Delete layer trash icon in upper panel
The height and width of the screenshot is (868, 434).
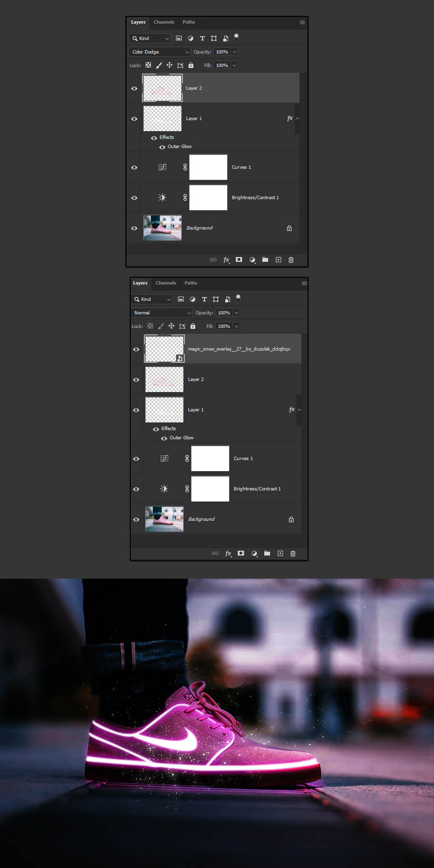click(x=291, y=260)
